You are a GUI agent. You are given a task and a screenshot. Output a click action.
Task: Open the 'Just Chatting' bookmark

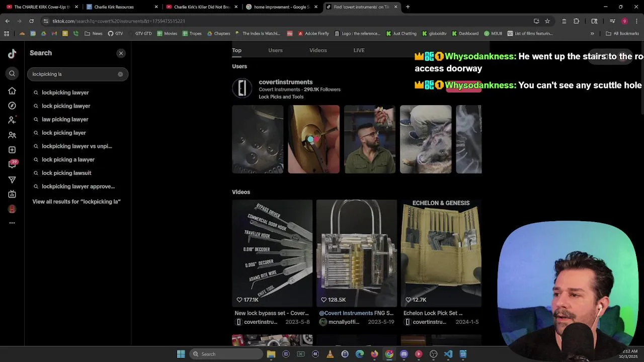tap(401, 34)
